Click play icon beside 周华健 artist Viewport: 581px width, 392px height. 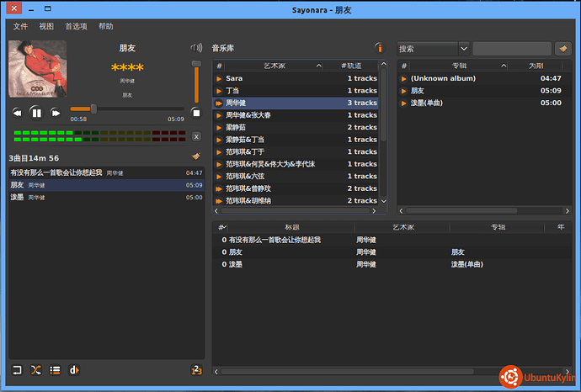coord(219,103)
